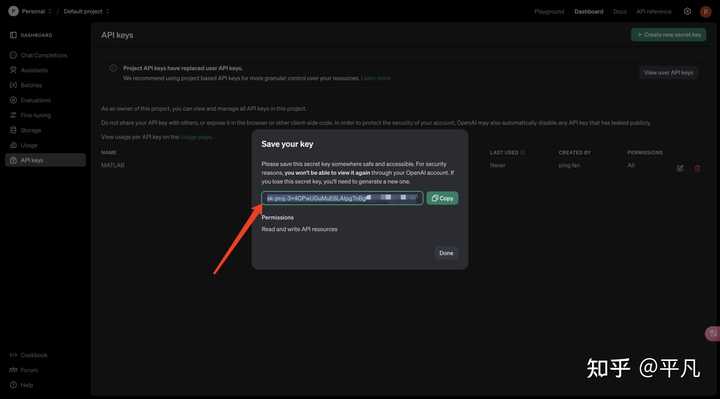
Task: Click the 'Never' last used value
Action: (497, 165)
